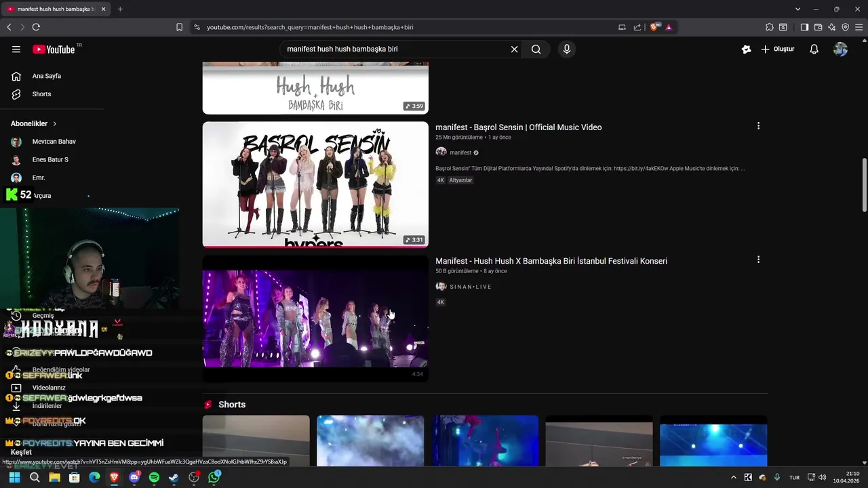Open File Explorer from the taskbar
This screenshot has width=868, height=488.
click(54, 477)
